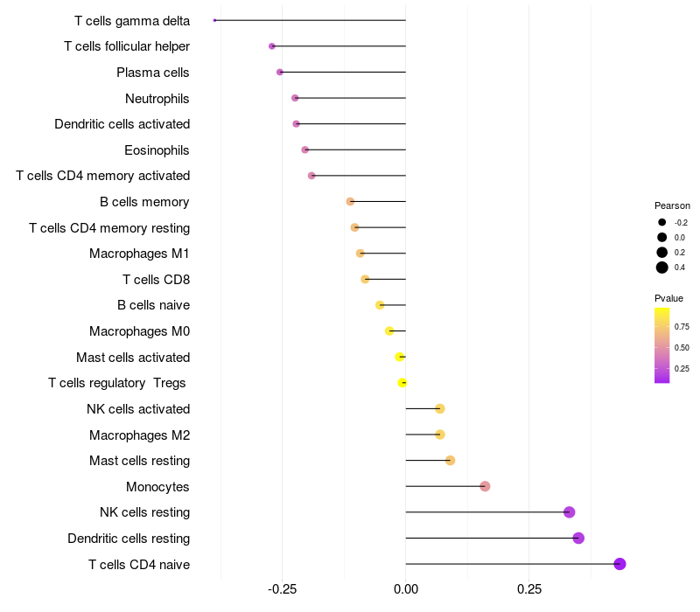The image size is (700, 612).
Task: Select the T cells regulatory Tregs dot
Action: click(x=402, y=383)
